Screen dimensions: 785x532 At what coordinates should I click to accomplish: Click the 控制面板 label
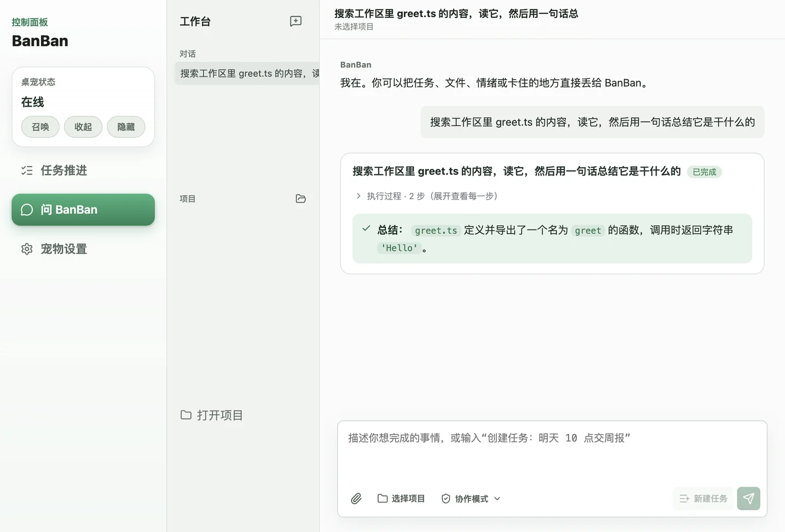pyautogui.click(x=30, y=22)
